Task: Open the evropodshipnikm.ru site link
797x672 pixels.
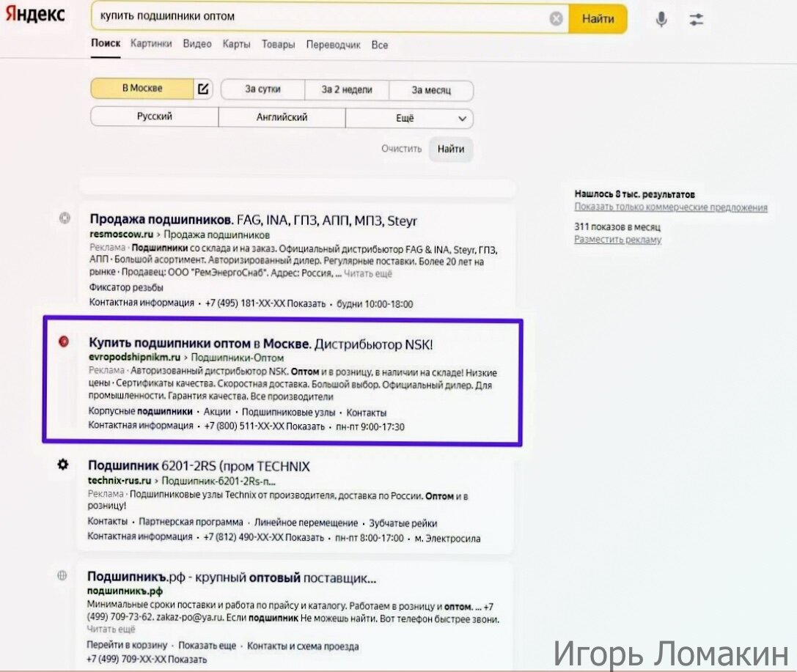Action: 135,357
